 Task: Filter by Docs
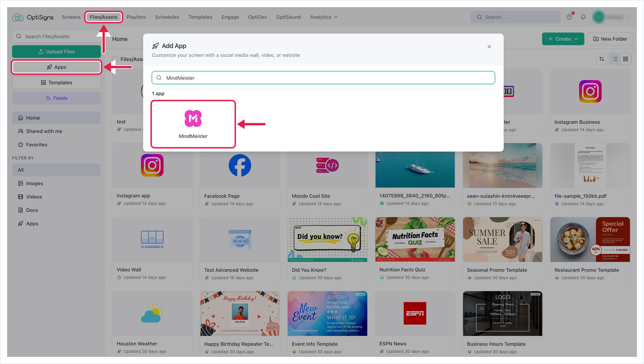56,210
